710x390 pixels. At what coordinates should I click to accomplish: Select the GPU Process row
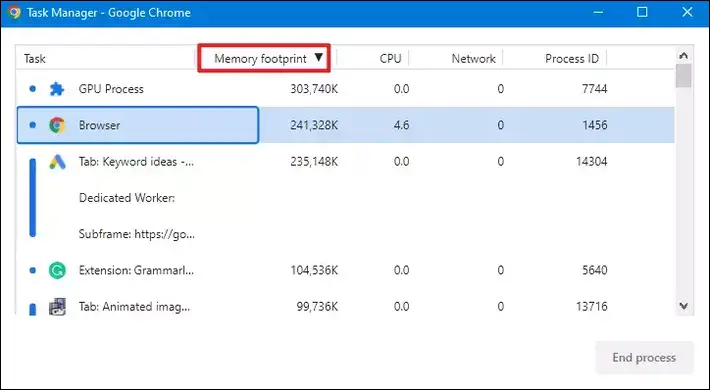345,89
